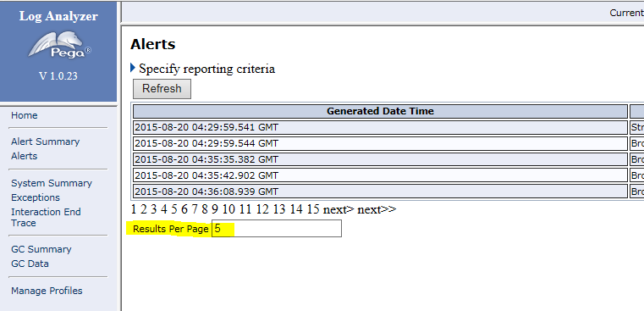Click the Alerts page heading
The height and width of the screenshot is (311, 644).
point(153,44)
